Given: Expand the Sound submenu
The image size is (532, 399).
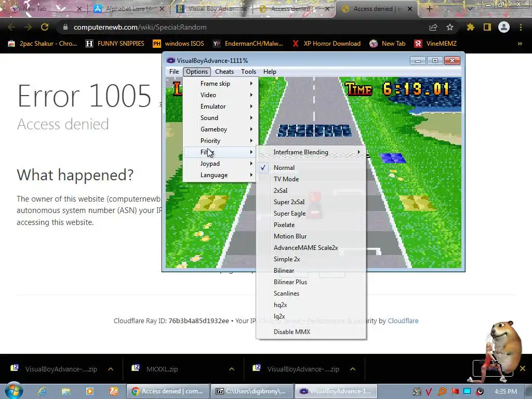Looking at the screenshot, I should (x=220, y=118).
